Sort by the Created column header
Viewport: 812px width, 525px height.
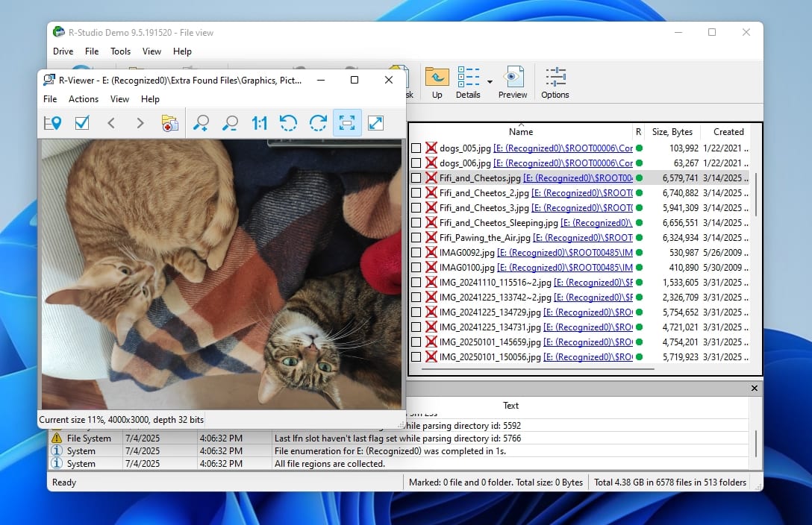(728, 132)
